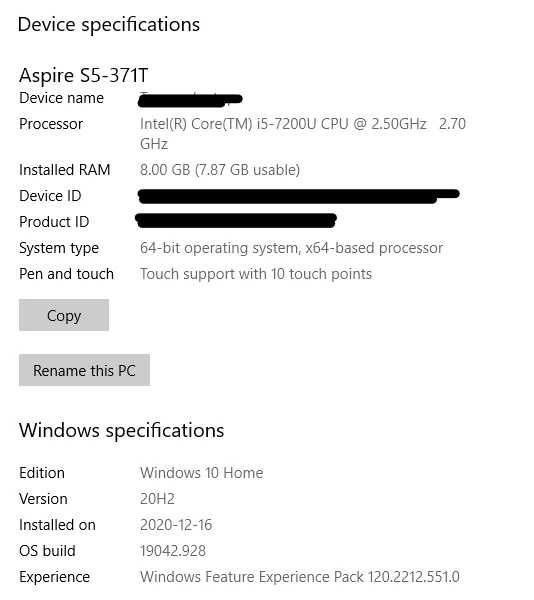534x600 pixels.
Task: Click the redacted Device ID value
Action: [298, 196]
